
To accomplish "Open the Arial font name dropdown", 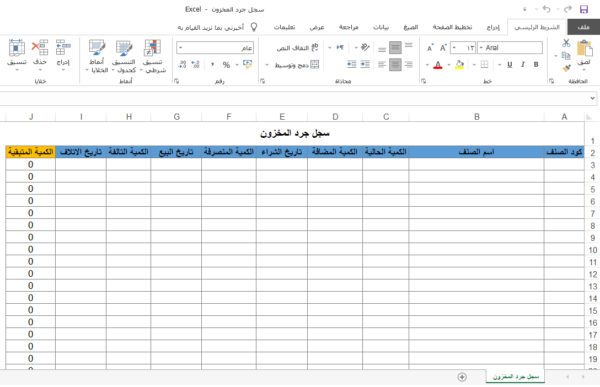I will pyautogui.click(x=481, y=47).
